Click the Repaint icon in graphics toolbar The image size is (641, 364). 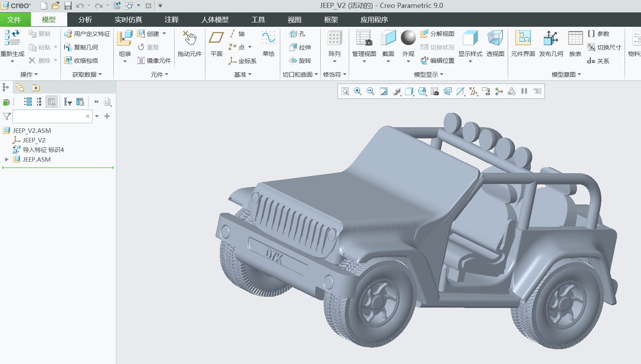[384, 91]
